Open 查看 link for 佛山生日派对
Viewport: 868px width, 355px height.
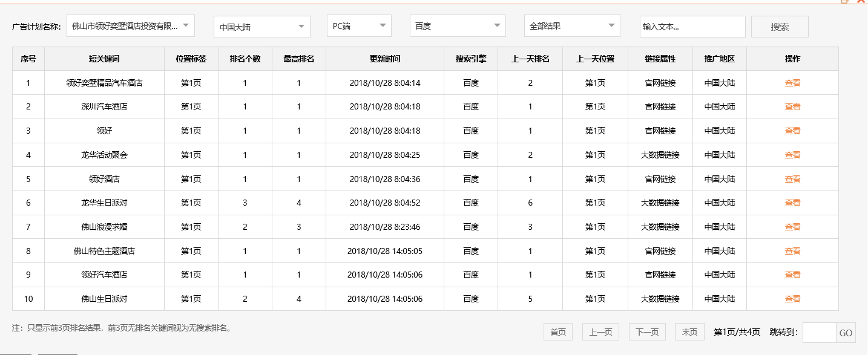pyautogui.click(x=793, y=298)
